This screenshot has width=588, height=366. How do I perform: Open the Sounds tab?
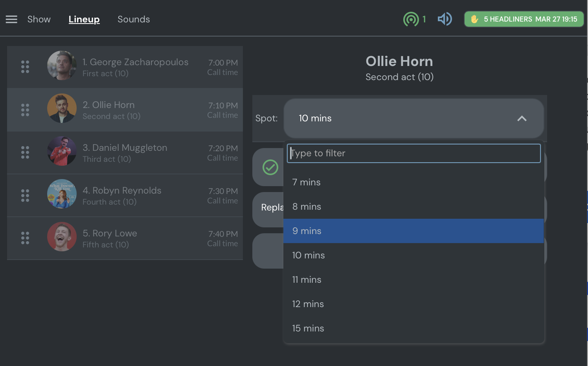click(134, 19)
